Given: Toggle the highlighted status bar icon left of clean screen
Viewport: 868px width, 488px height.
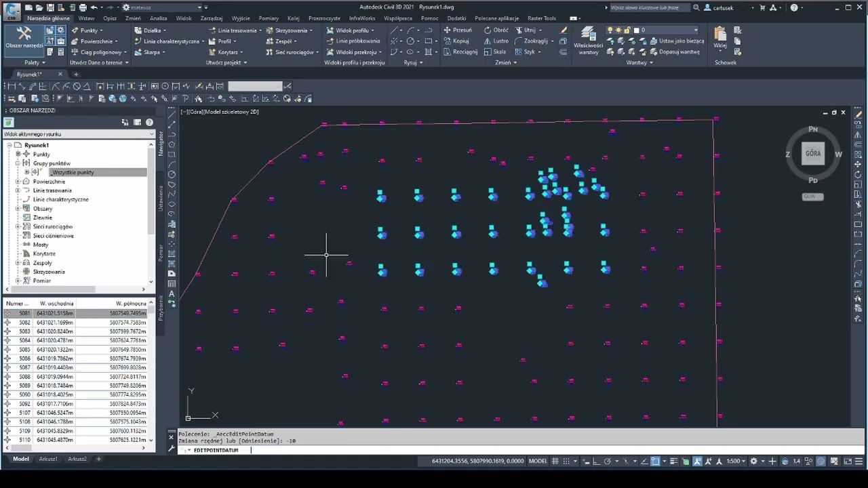Looking at the screenshot, I should 821,461.
